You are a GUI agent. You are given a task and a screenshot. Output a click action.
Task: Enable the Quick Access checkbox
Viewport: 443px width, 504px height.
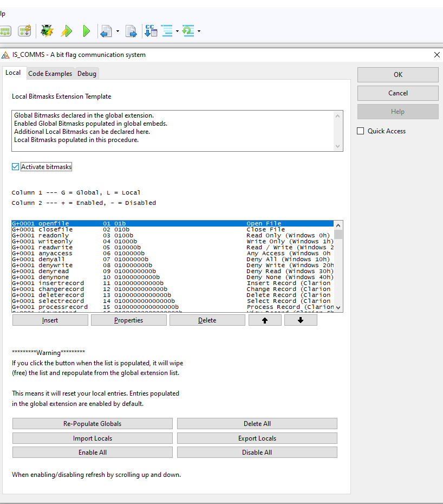pos(361,131)
